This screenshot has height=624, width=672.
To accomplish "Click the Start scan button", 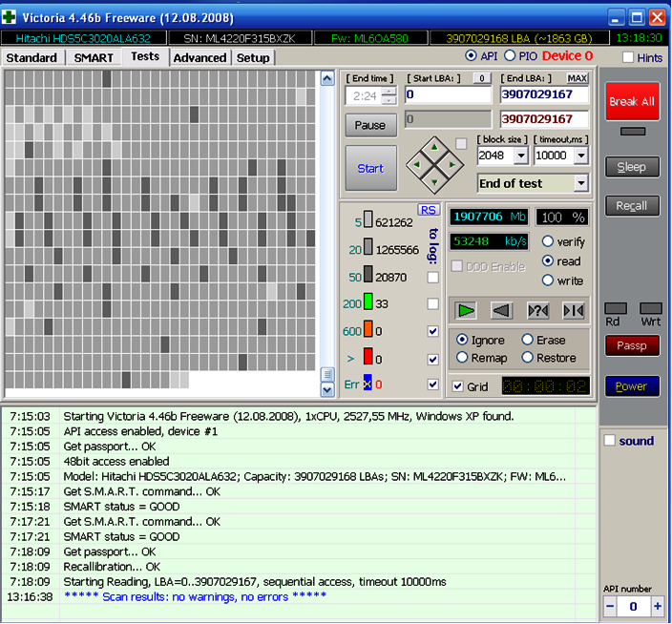I will click(x=370, y=169).
